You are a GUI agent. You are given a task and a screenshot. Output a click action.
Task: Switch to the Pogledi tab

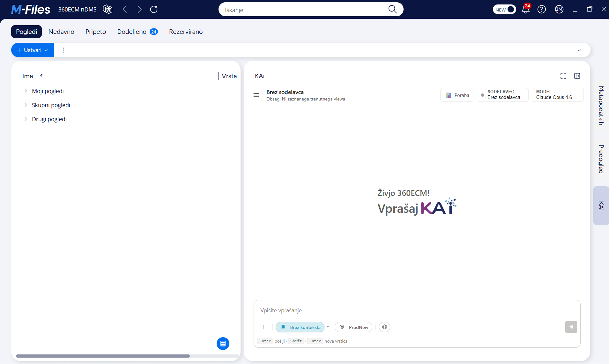pos(26,32)
